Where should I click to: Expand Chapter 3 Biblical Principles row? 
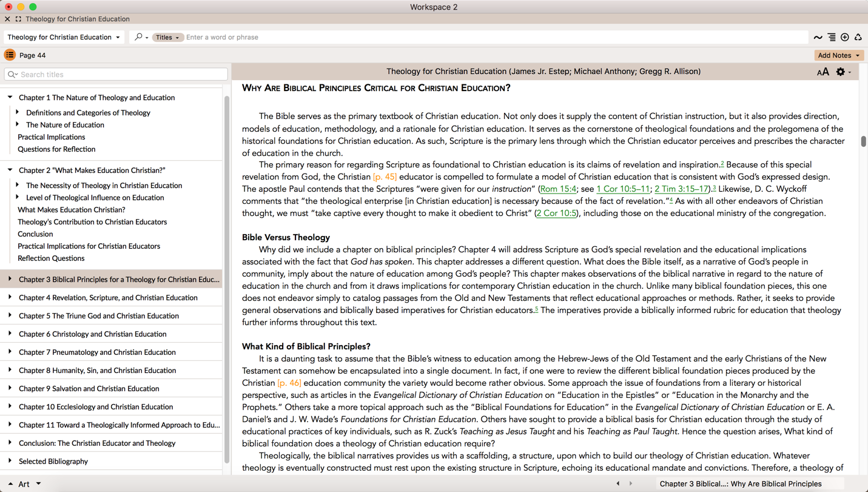tap(10, 279)
